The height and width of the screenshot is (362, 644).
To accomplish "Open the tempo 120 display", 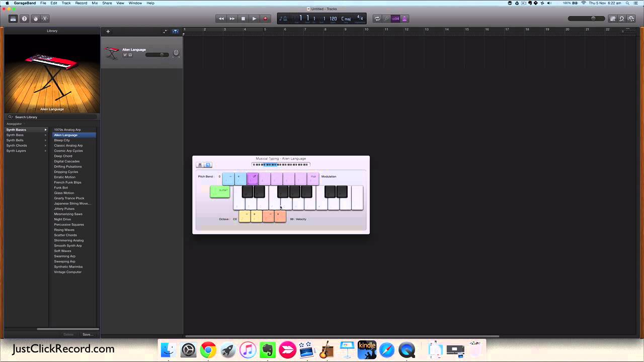I will click(x=333, y=19).
